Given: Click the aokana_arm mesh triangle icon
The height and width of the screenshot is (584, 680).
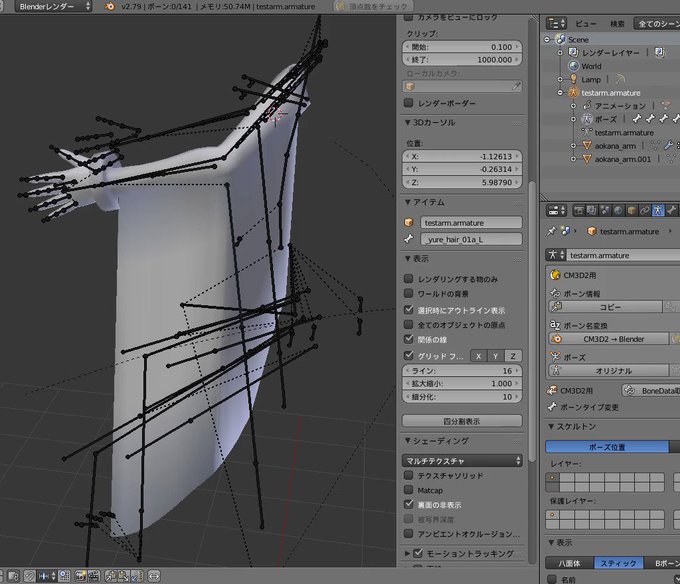Looking at the screenshot, I should tap(587, 146).
